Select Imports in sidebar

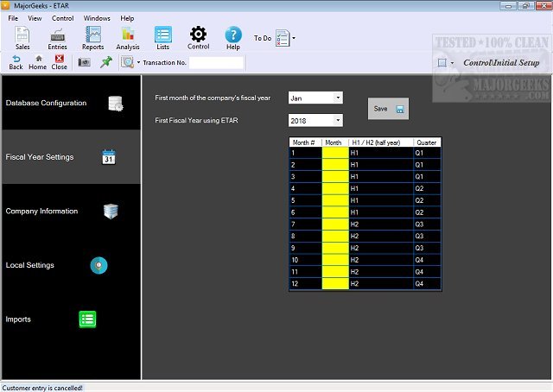[x=71, y=319]
